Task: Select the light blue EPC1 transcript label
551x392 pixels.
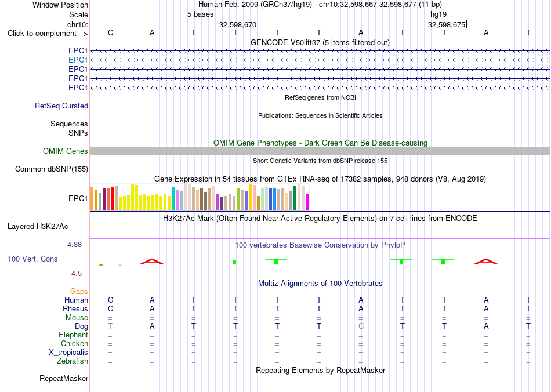Action: [x=78, y=60]
